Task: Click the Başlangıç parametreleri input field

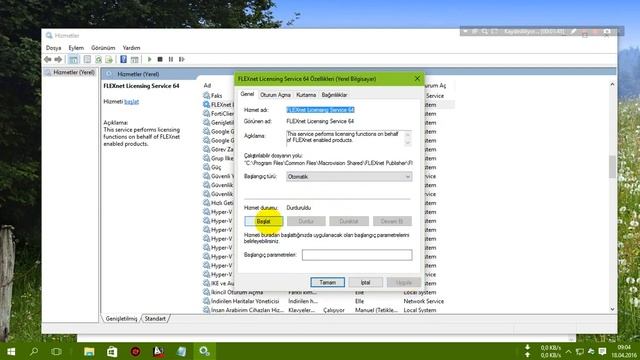Action: (357, 255)
